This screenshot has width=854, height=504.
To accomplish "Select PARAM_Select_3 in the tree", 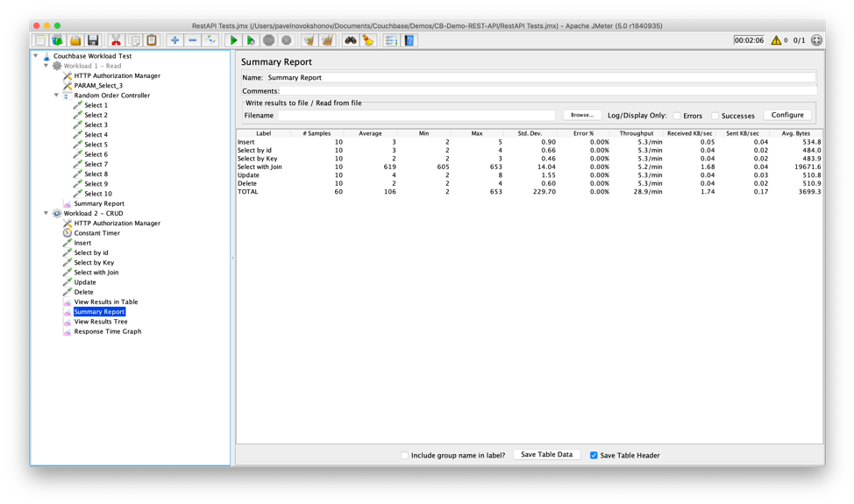I will [98, 85].
